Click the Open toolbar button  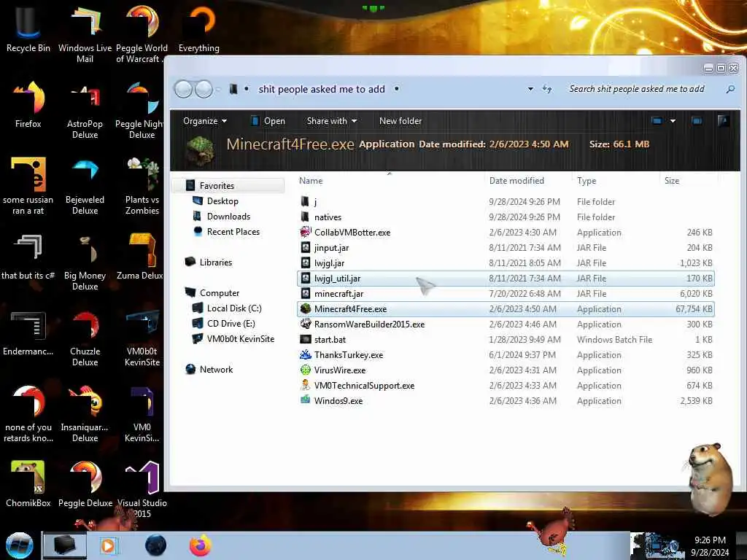(268, 121)
